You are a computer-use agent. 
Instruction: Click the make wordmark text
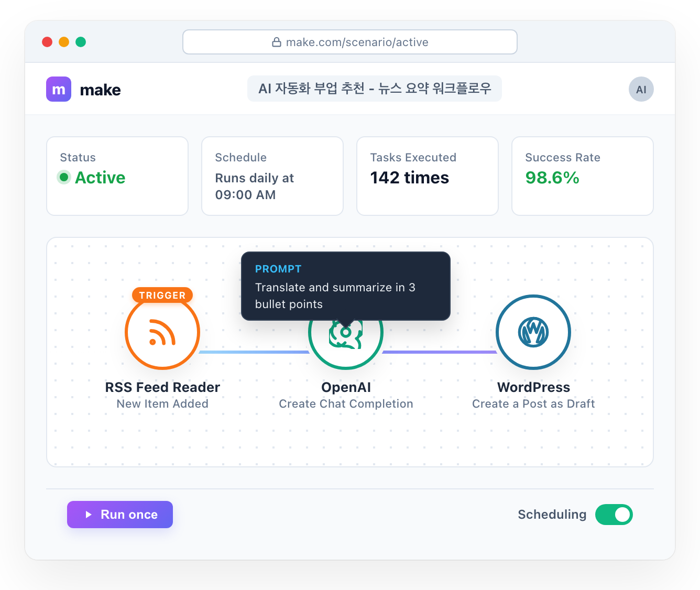pyautogui.click(x=100, y=90)
